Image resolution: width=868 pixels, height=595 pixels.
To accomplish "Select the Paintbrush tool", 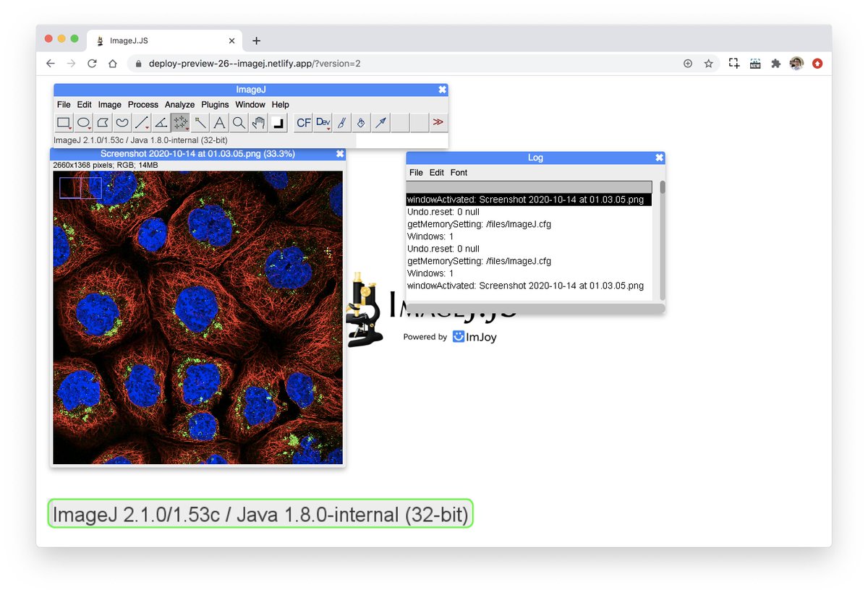I will (x=342, y=123).
